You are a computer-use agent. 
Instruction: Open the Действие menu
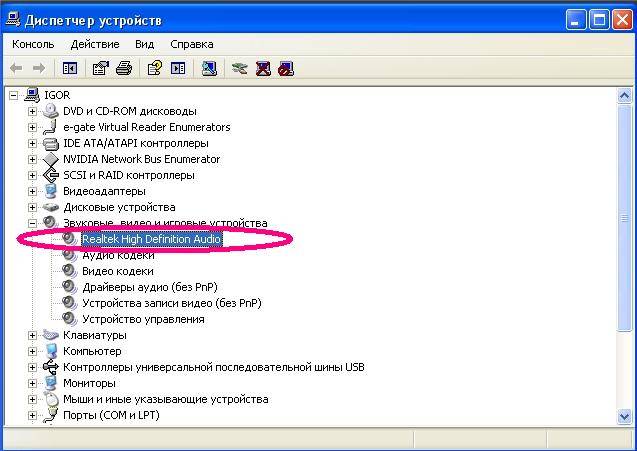coord(95,44)
